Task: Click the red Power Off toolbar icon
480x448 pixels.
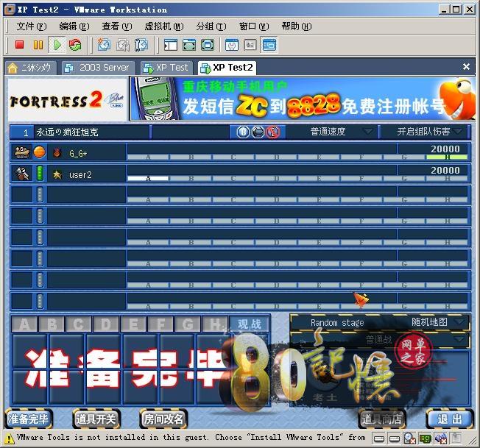Action: tap(20, 45)
